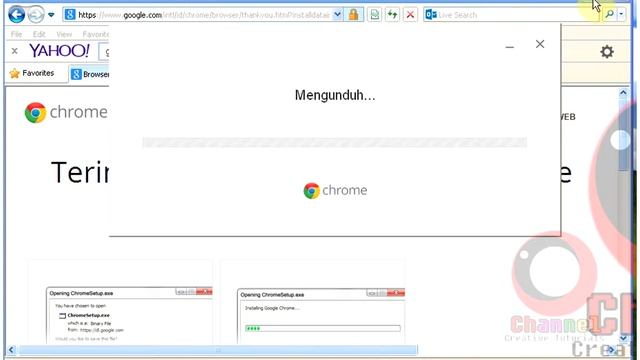Click the Chrome logo on the page header
The width and height of the screenshot is (640, 360).
pyautogui.click(x=66, y=112)
